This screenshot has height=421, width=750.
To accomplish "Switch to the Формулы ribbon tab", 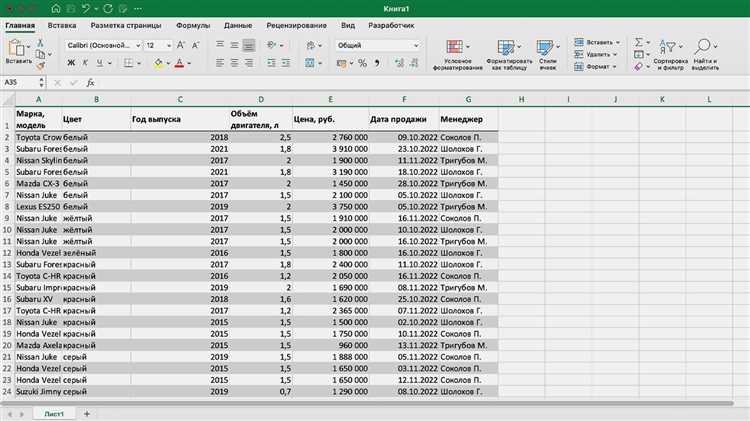I will (x=193, y=25).
